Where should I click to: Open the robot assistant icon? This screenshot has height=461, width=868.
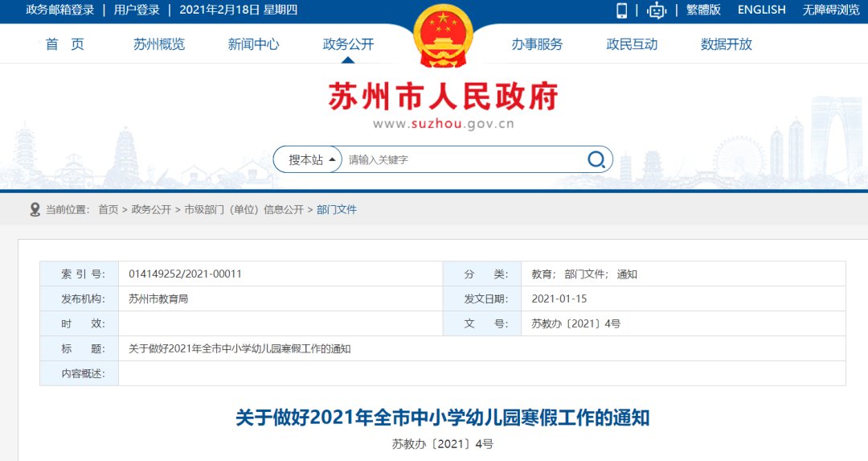pyautogui.click(x=657, y=10)
